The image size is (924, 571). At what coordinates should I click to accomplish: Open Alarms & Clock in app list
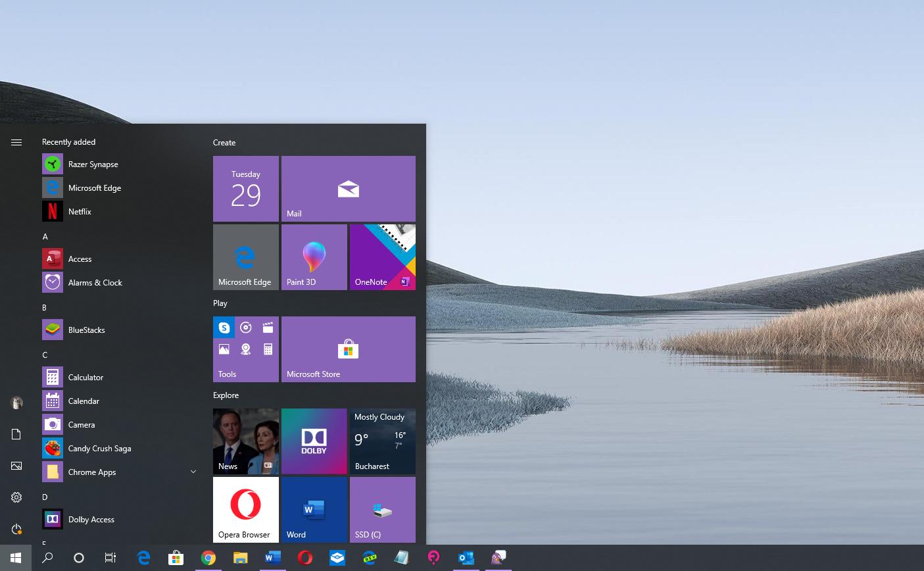(x=120, y=283)
